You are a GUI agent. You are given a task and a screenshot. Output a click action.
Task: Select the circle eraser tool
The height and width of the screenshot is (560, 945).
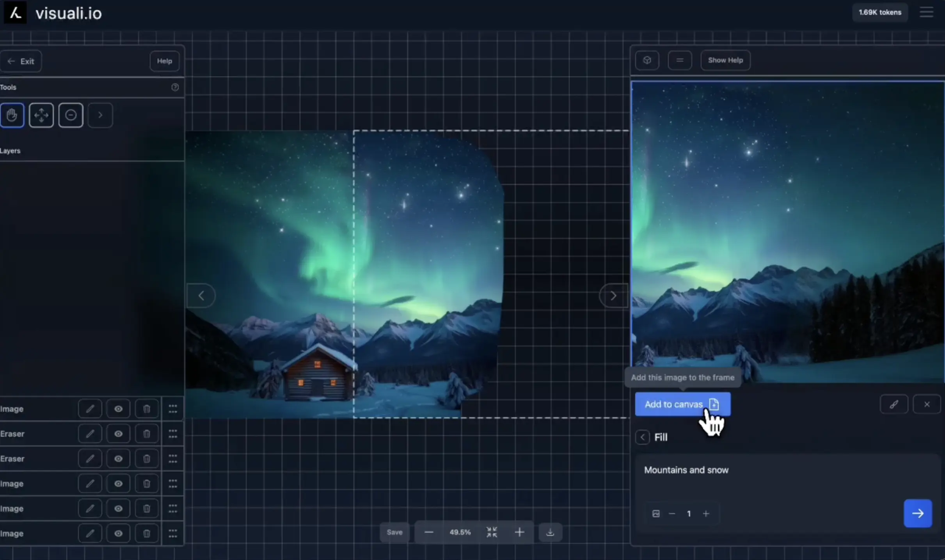coord(71,115)
